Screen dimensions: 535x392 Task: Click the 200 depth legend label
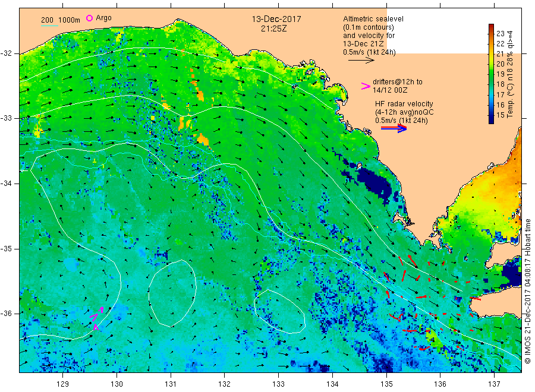coord(47,20)
